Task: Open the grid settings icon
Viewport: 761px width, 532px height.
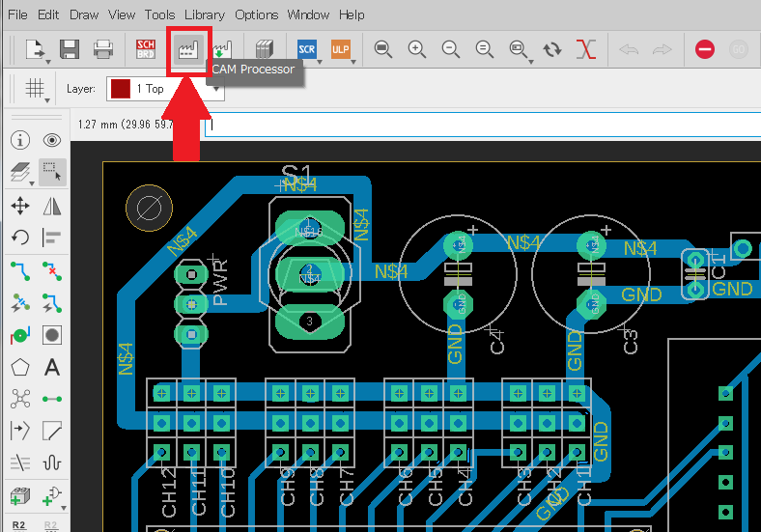Action: pyautogui.click(x=35, y=88)
